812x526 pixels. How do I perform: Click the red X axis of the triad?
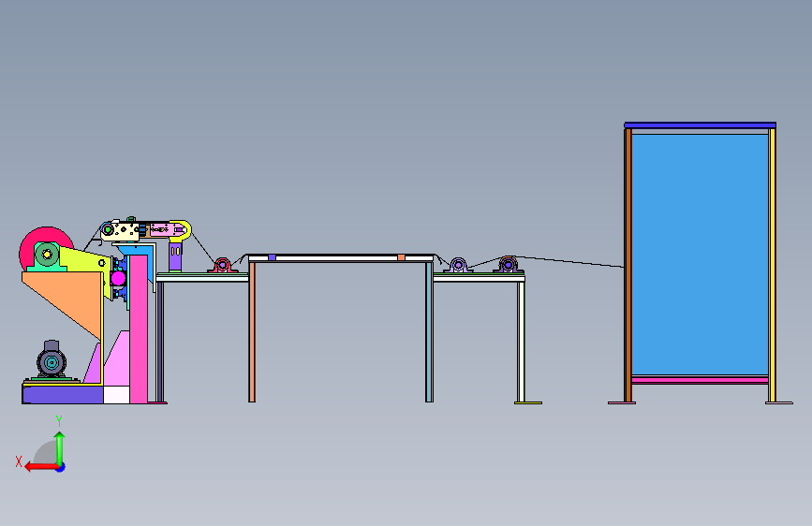pos(41,467)
